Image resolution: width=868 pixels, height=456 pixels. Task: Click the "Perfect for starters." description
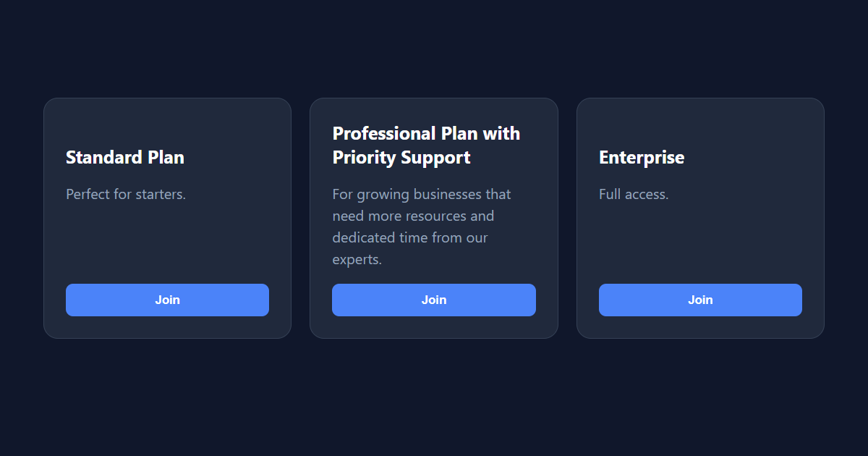point(126,194)
